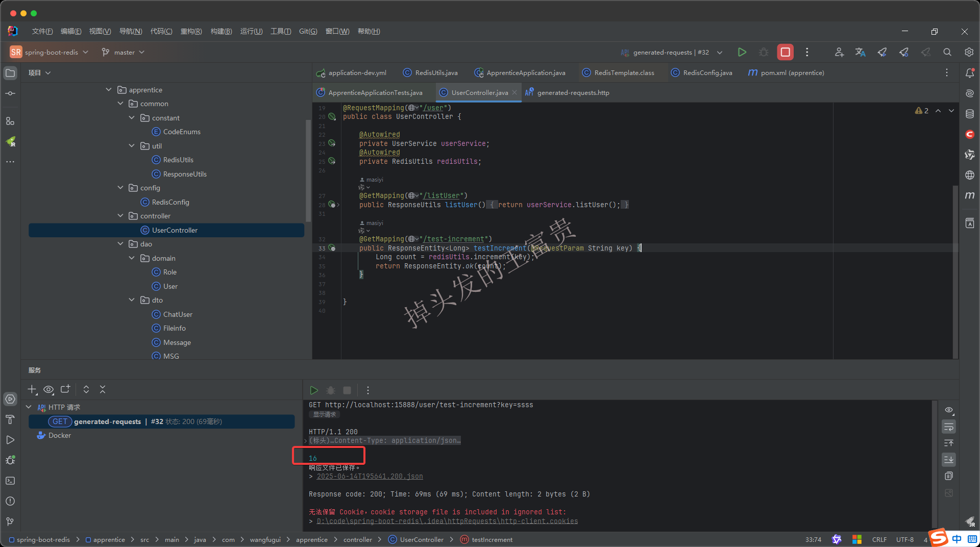Collapse all services in tree
980x547 pixels.
click(103, 389)
